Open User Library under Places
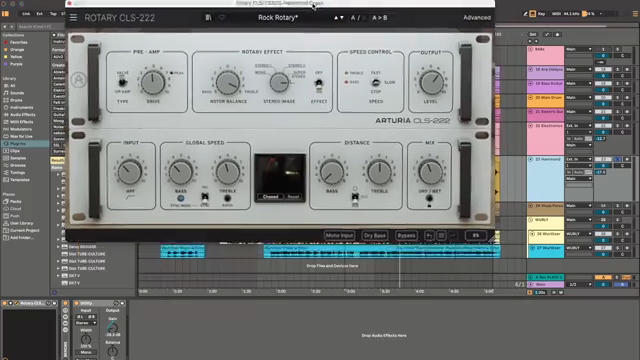 21,223
